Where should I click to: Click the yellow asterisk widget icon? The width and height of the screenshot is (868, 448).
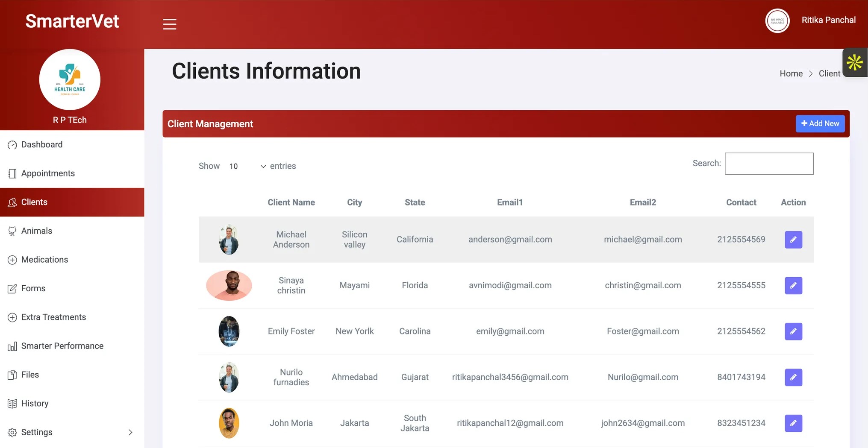point(855,63)
